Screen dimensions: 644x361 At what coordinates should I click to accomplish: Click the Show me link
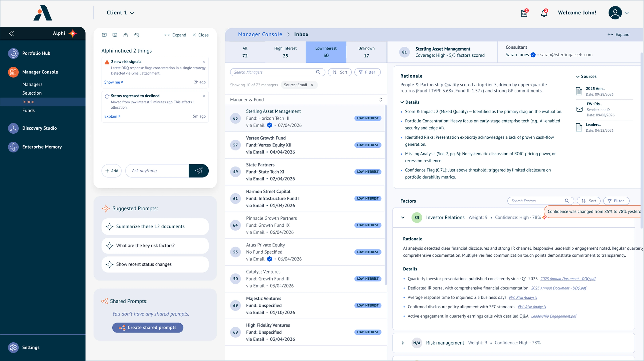coord(114,82)
